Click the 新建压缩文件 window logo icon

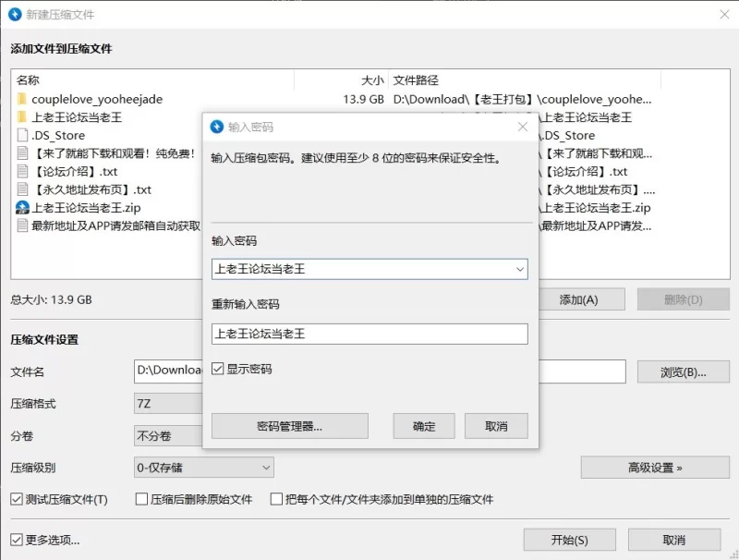pyautogui.click(x=15, y=15)
